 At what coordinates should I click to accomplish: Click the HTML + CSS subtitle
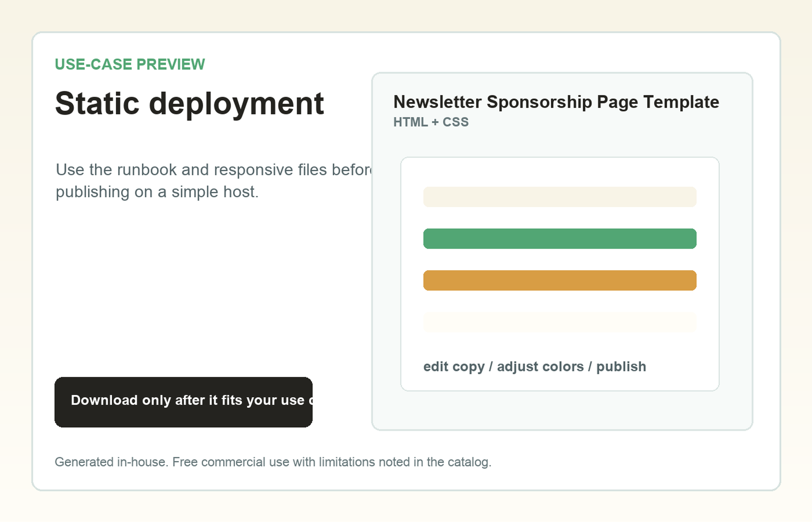tap(431, 122)
